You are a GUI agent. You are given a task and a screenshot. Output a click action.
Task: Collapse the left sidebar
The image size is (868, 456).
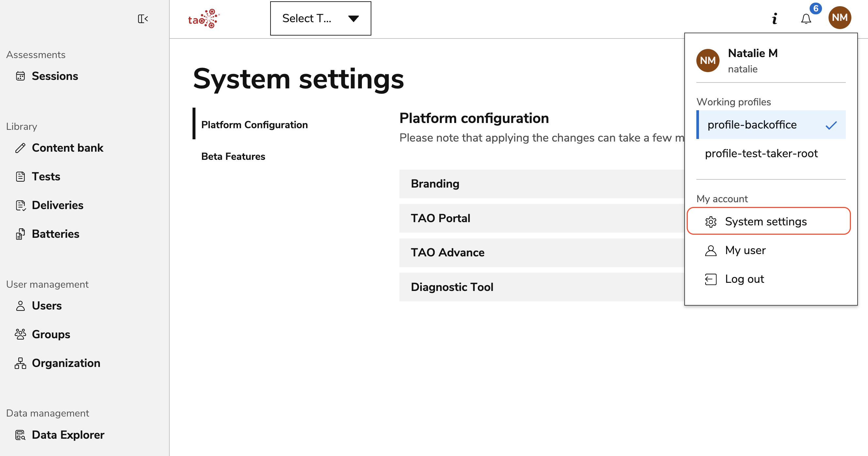click(x=143, y=19)
